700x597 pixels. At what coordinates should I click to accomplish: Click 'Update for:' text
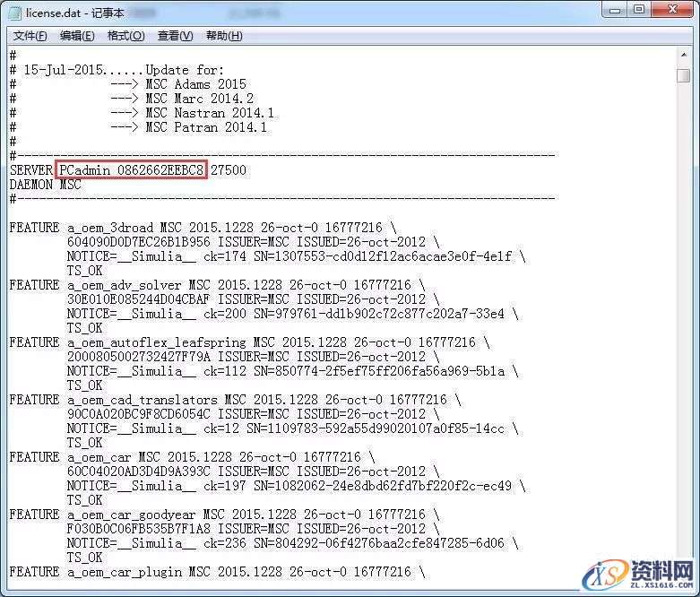pyautogui.click(x=185, y=70)
